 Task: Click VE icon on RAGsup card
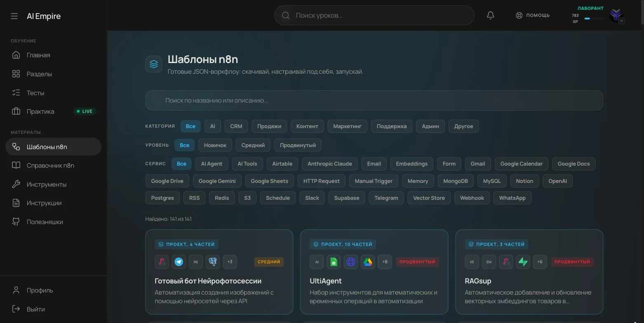click(472, 262)
